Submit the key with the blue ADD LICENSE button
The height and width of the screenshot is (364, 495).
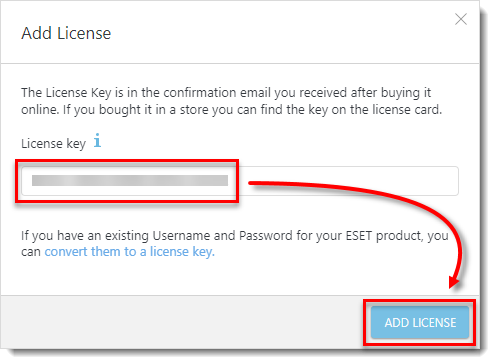coord(420,322)
